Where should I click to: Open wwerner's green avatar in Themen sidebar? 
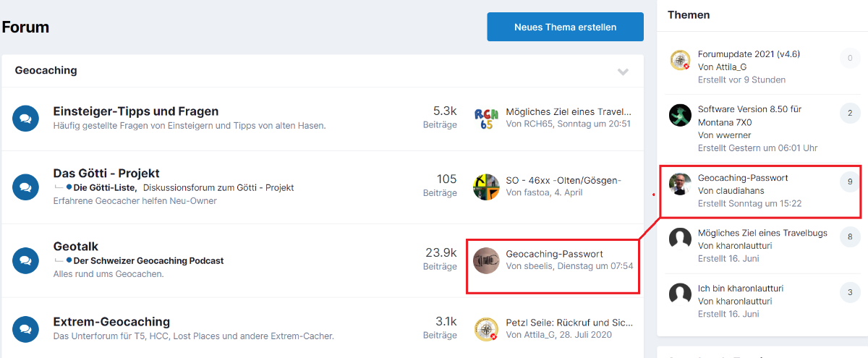pyautogui.click(x=680, y=116)
